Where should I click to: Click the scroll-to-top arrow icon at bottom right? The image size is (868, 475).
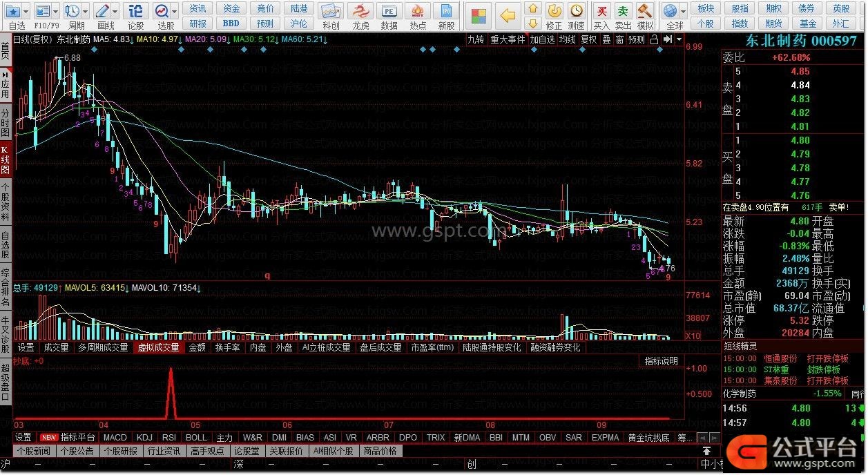pos(707,452)
